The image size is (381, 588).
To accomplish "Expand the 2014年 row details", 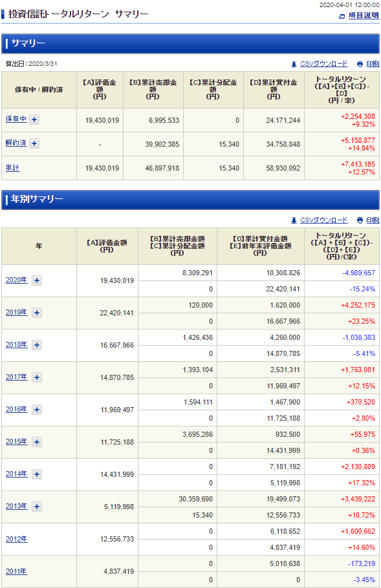I will tap(37, 474).
